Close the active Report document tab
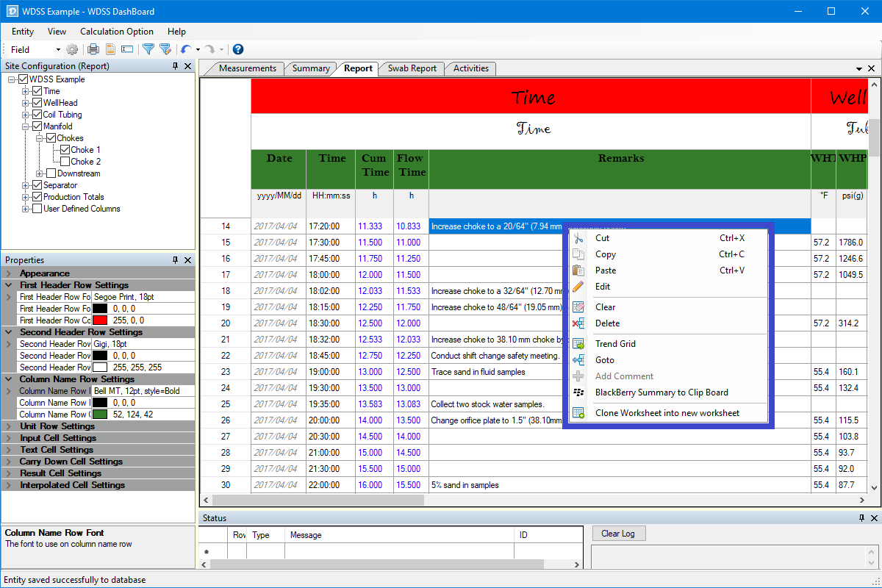Image resolution: width=882 pixels, height=588 pixels. 872,68
